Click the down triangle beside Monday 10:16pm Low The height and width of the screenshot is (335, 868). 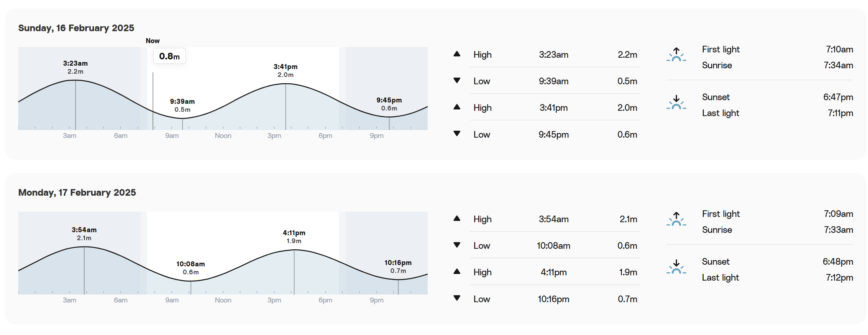(457, 298)
